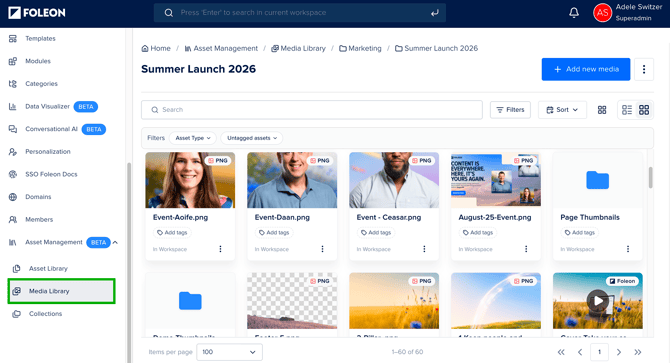Open the August-25-Event.png thumbnail
Screen dimensions: 670x363
(x=496, y=180)
